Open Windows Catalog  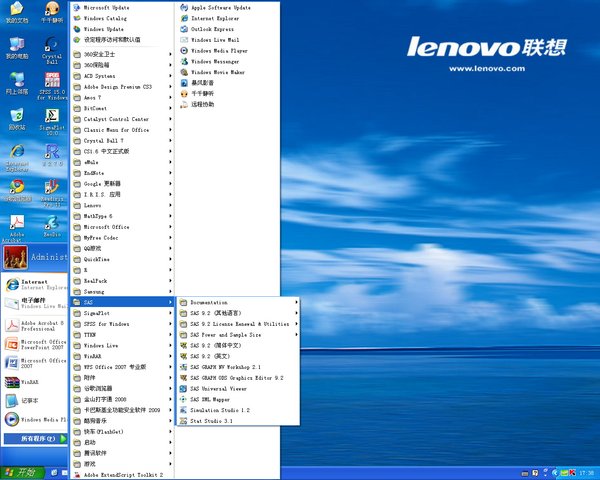click(x=122, y=18)
